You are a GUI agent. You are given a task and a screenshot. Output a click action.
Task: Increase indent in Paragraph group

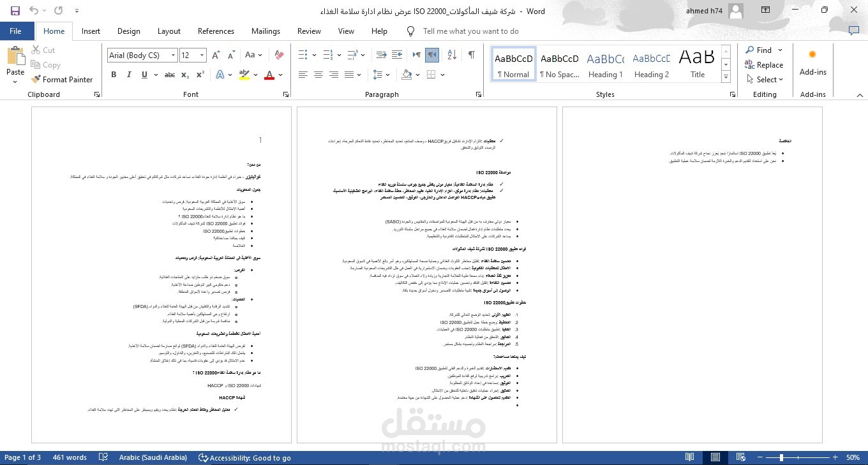click(x=397, y=55)
